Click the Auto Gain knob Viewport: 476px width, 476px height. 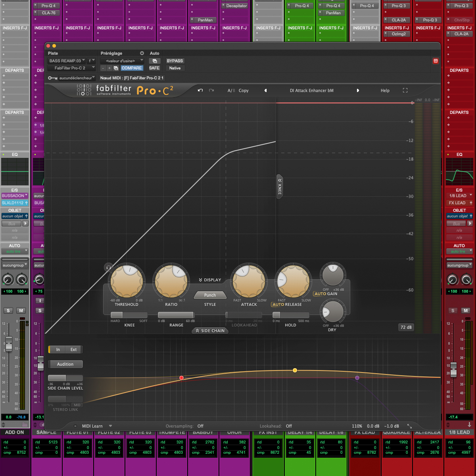pos(332,275)
